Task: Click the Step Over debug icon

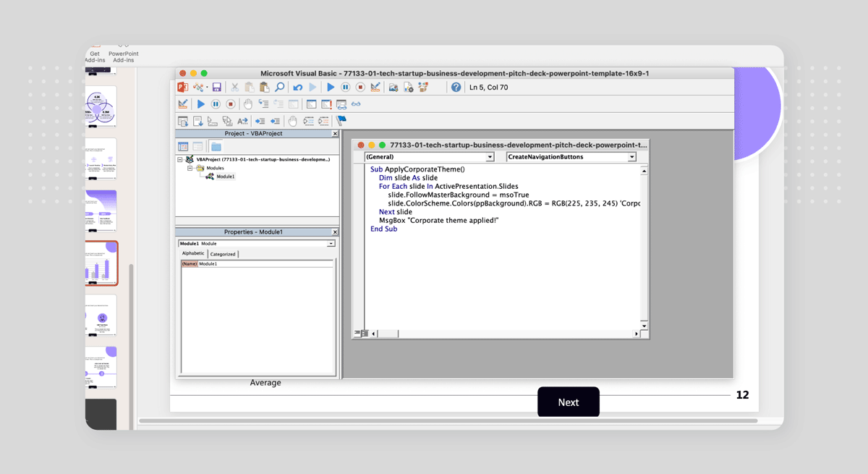Action: click(278, 103)
